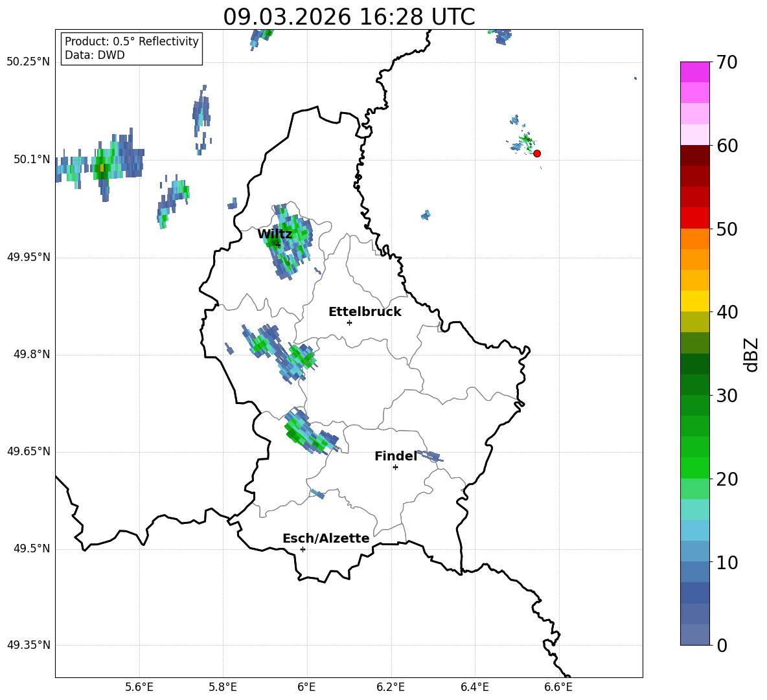
Task: Click the yellow-core echo near 50.1°N
Action: pyautogui.click(x=101, y=168)
